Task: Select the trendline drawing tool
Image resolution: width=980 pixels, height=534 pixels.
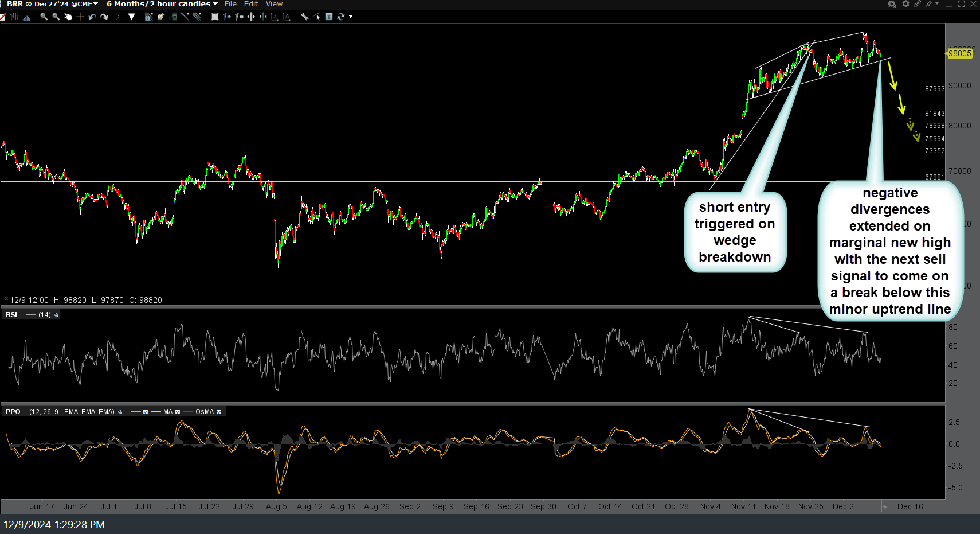Action: [185, 17]
